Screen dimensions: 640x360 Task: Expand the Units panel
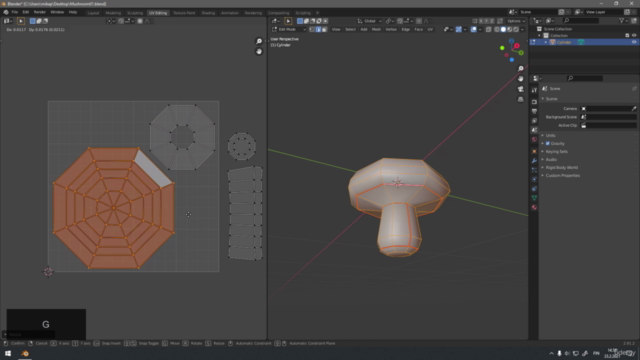[x=551, y=136]
